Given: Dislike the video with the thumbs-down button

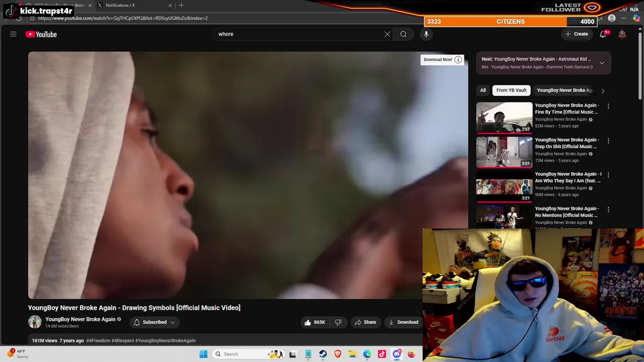Looking at the screenshot, I should pyautogui.click(x=338, y=322).
